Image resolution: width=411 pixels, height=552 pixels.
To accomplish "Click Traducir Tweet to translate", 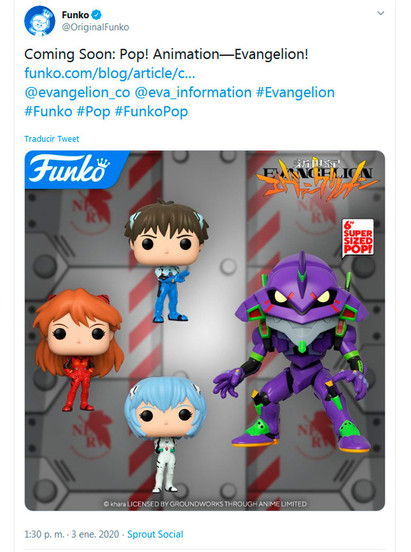I will tap(52, 139).
